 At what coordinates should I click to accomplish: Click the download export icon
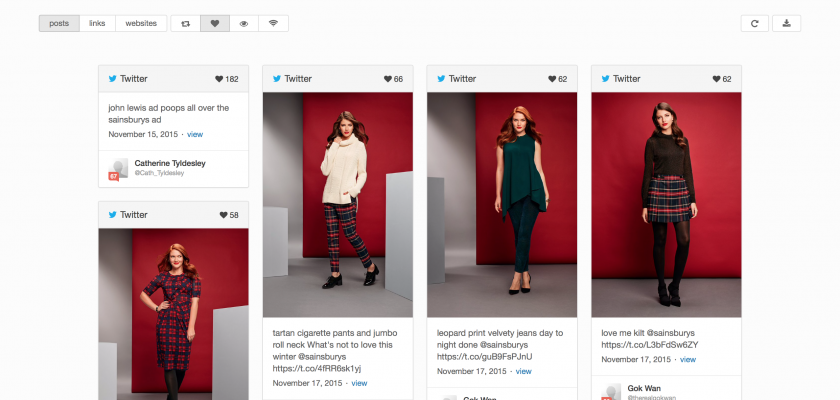click(786, 23)
